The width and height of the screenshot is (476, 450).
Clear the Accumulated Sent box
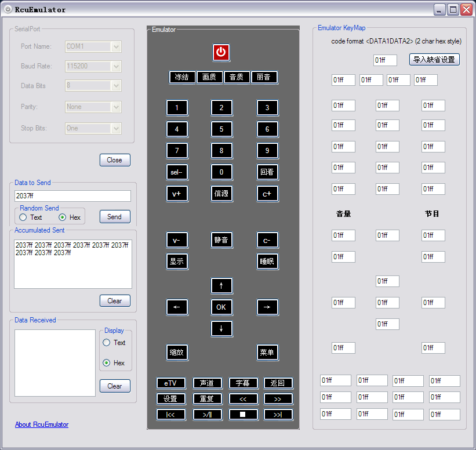tap(115, 301)
